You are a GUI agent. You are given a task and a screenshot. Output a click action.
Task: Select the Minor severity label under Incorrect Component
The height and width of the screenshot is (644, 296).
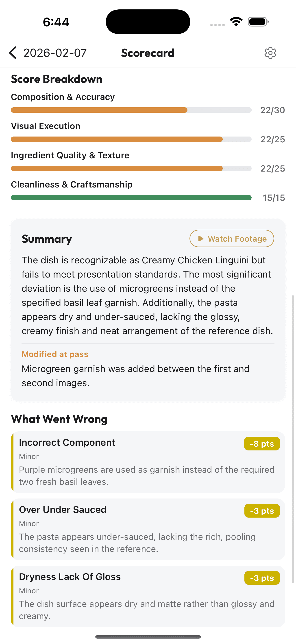[29, 457]
